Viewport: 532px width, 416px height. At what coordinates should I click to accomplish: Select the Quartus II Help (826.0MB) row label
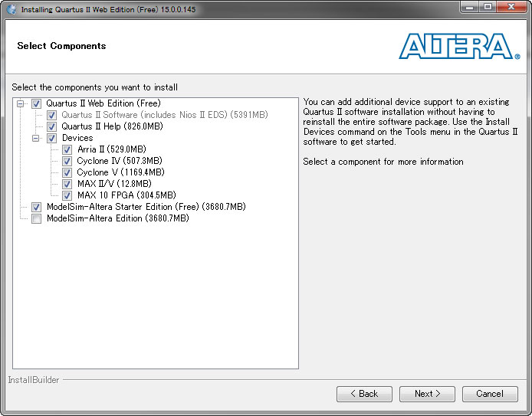tap(113, 126)
